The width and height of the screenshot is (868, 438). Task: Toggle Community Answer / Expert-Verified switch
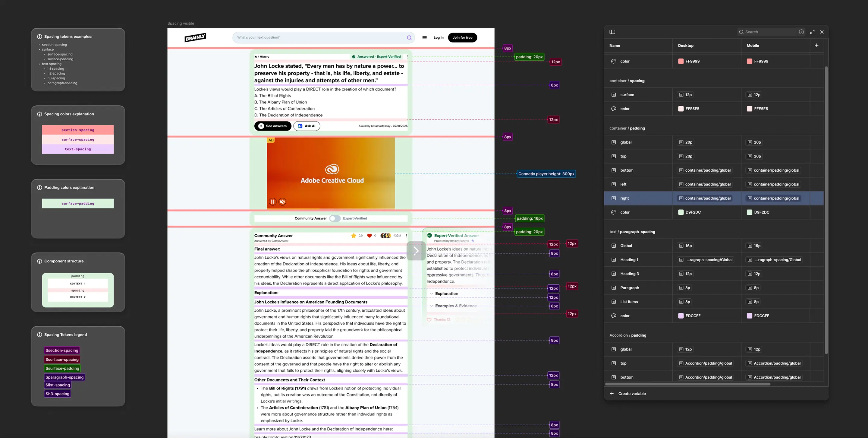335,218
